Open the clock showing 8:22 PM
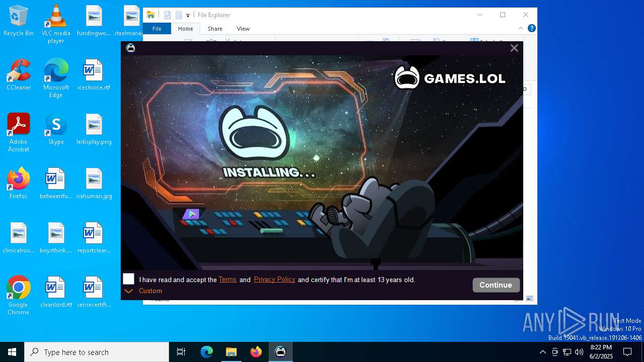This screenshot has width=644, height=362. click(x=601, y=352)
